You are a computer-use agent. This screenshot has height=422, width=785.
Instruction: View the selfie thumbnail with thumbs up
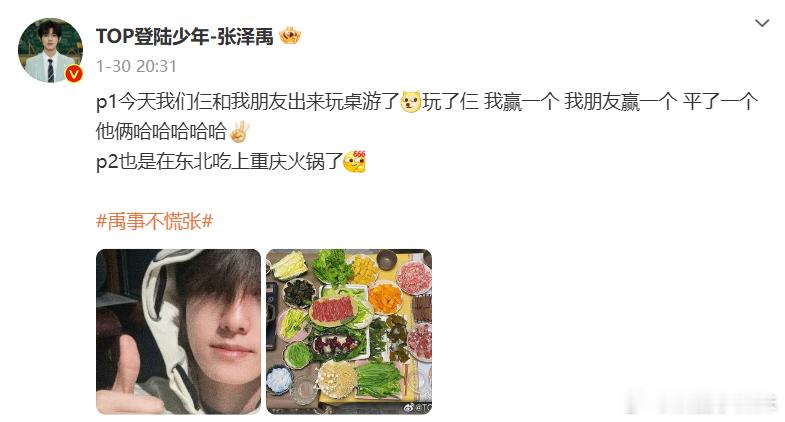(x=179, y=331)
